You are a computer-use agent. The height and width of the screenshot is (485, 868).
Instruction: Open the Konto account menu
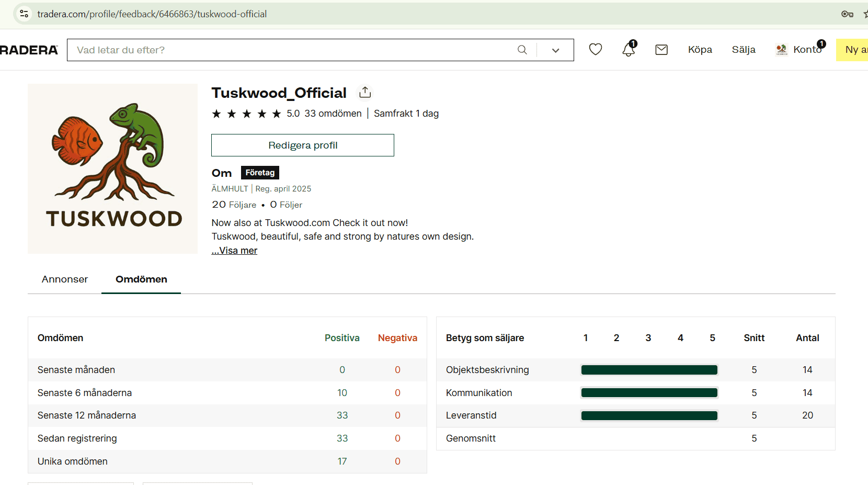pos(800,50)
